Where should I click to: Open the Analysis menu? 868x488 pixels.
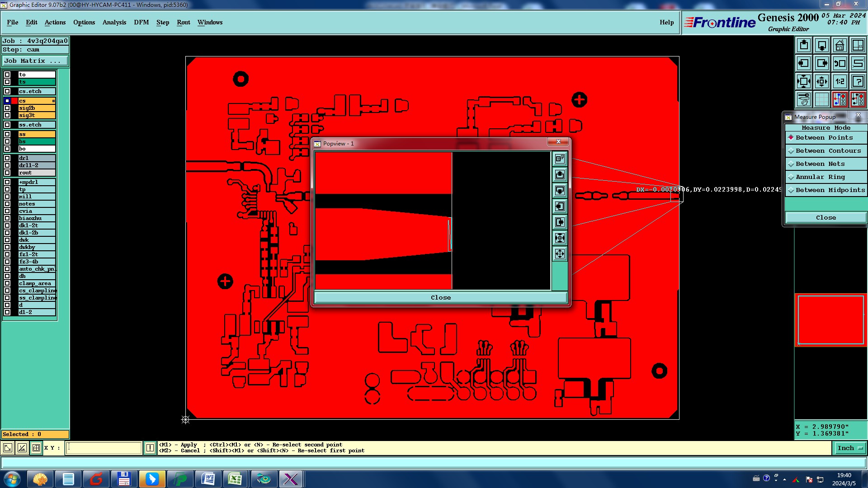(x=114, y=22)
